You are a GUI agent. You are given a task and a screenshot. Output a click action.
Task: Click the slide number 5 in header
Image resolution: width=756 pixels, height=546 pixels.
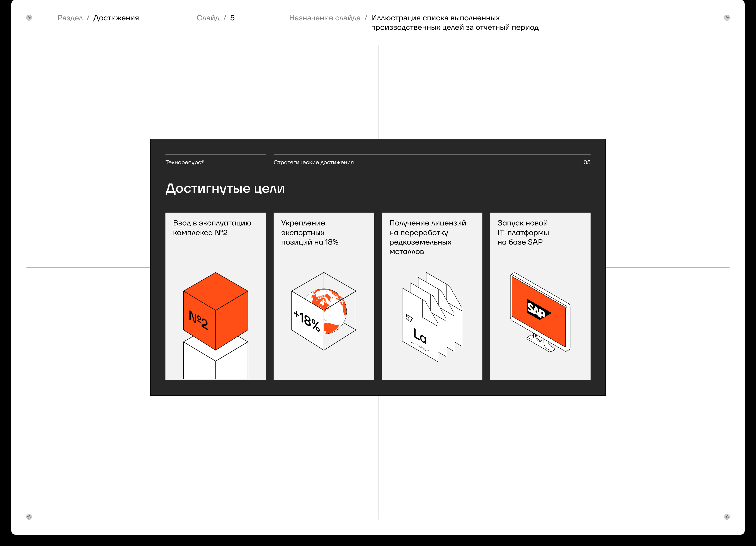pyautogui.click(x=232, y=18)
